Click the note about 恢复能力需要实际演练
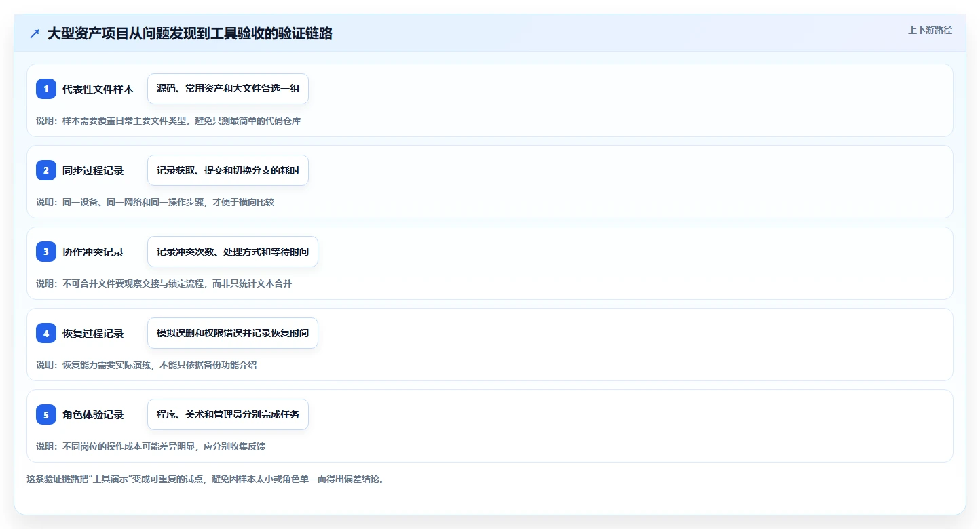This screenshot has height=529, width=980. point(147,365)
